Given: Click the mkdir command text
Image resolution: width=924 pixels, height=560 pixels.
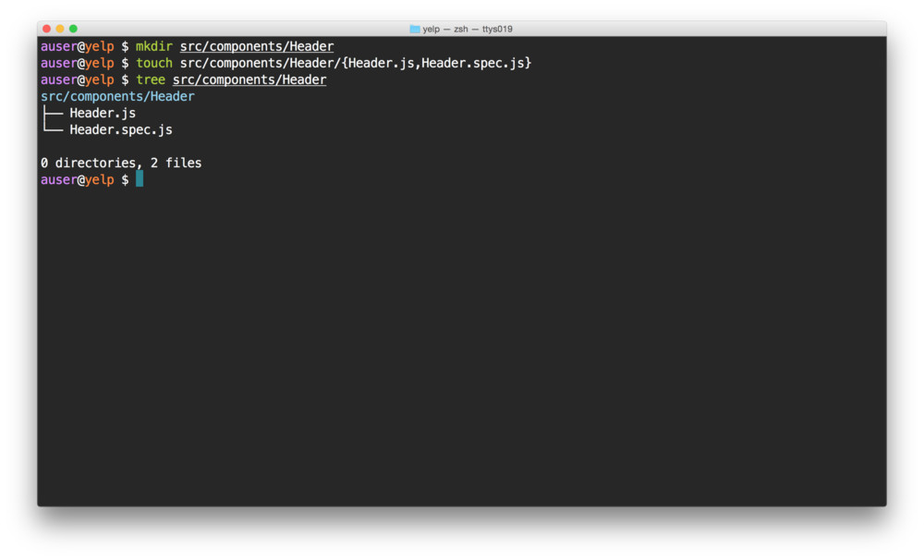Looking at the screenshot, I should tap(154, 46).
